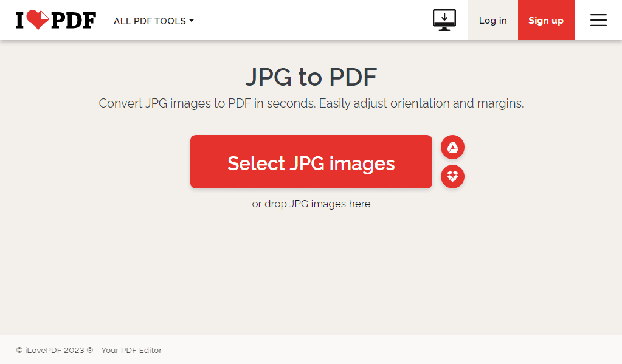Open the desktop app download monitor icon
Screen dimensions: 622x364
click(444, 20)
